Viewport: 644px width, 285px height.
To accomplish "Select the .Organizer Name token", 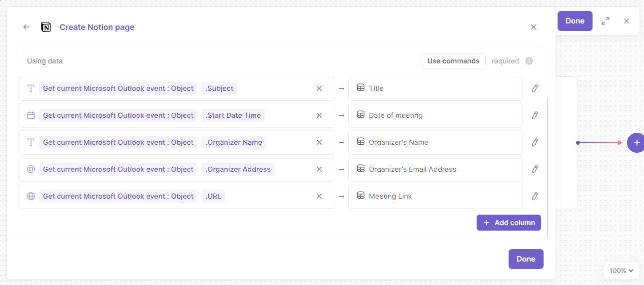I will (234, 142).
